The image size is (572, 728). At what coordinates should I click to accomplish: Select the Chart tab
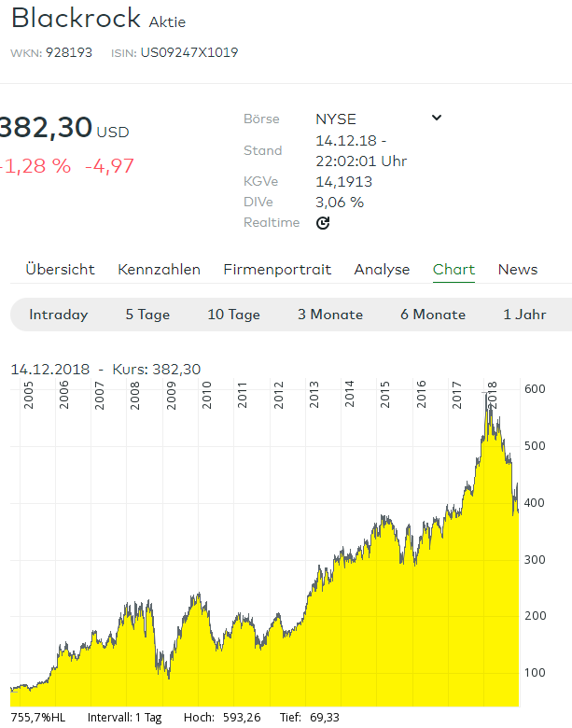pyautogui.click(x=453, y=270)
